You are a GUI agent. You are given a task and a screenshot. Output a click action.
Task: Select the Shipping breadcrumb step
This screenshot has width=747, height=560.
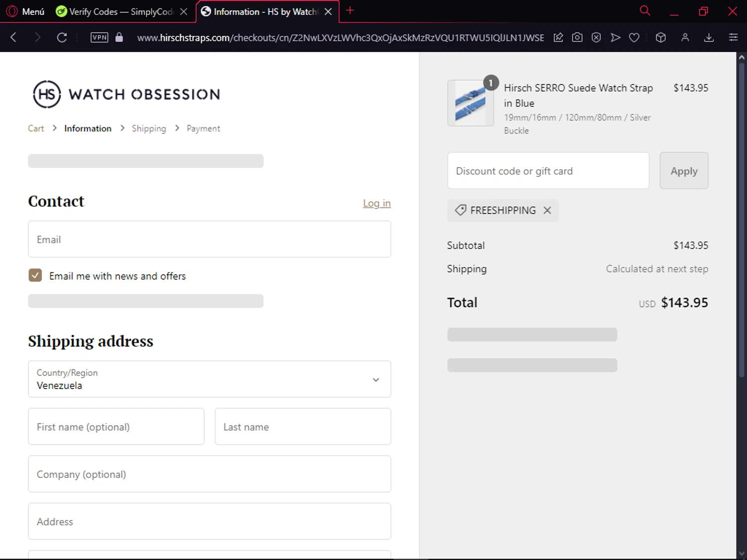click(x=149, y=128)
